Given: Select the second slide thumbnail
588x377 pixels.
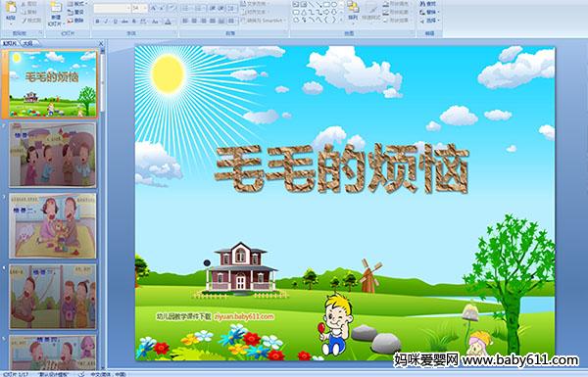Looking at the screenshot, I should tap(53, 155).
